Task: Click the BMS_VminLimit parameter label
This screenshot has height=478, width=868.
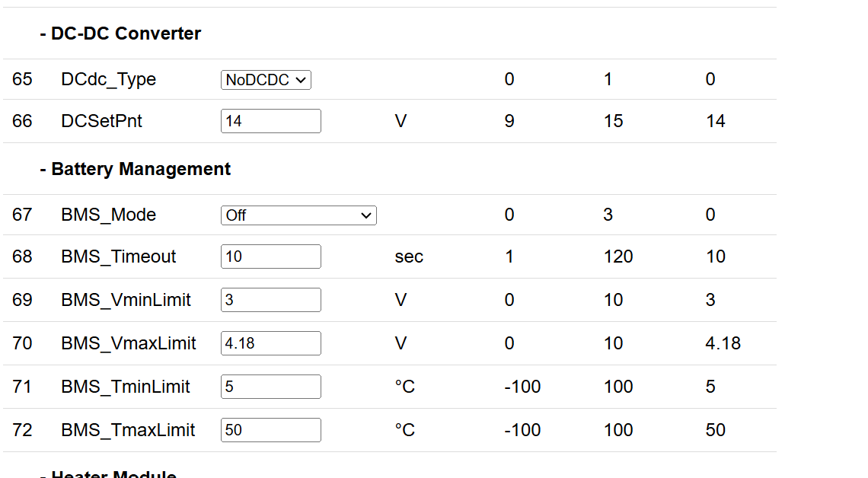Action: tap(126, 300)
